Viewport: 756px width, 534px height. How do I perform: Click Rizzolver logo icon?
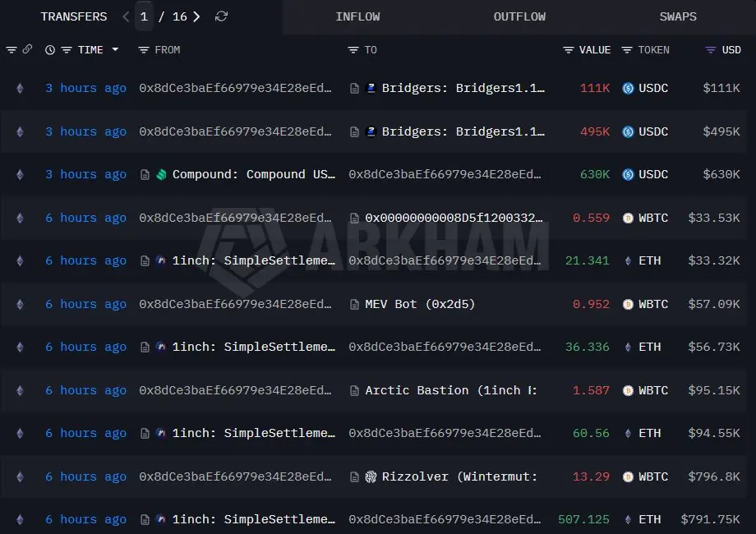[x=371, y=476]
